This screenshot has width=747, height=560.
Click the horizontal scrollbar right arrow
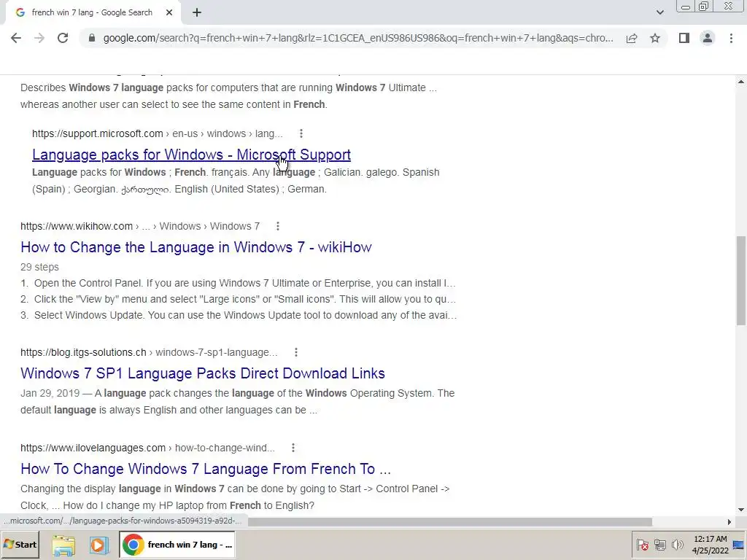[729, 522]
